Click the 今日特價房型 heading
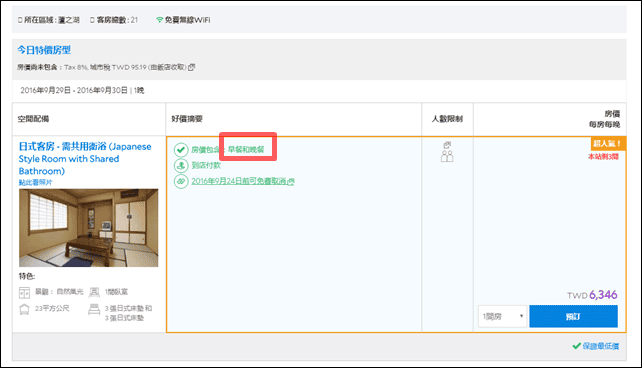642x368 pixels. coord(44,50)
